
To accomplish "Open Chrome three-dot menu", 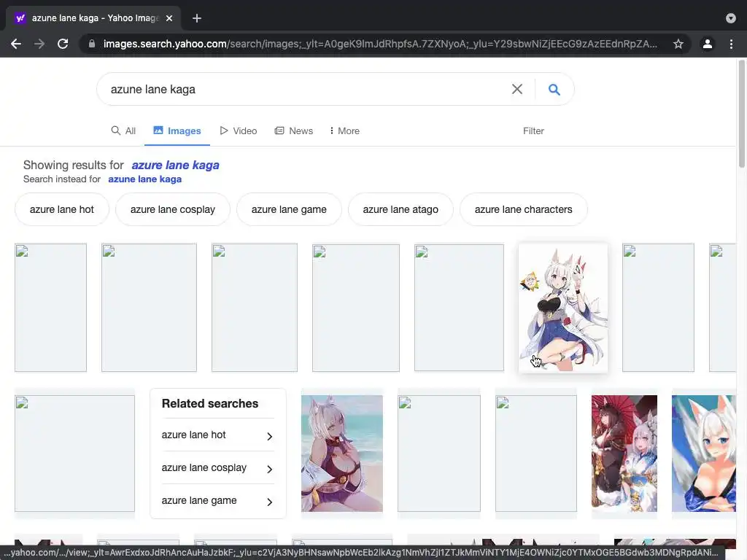I will click(731, 44).
